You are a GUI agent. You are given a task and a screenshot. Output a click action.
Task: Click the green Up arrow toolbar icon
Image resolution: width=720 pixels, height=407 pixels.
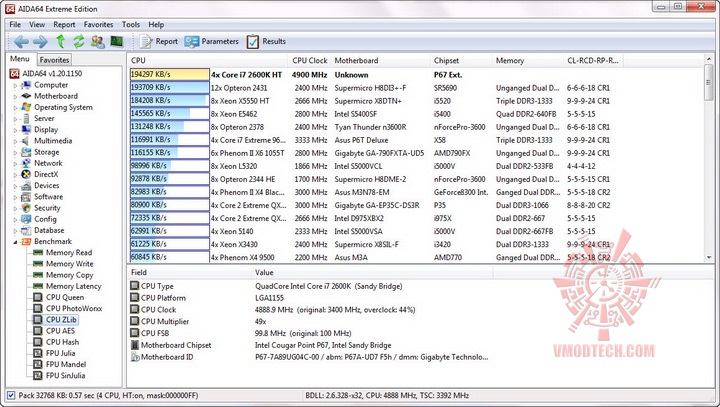[60, 41]
